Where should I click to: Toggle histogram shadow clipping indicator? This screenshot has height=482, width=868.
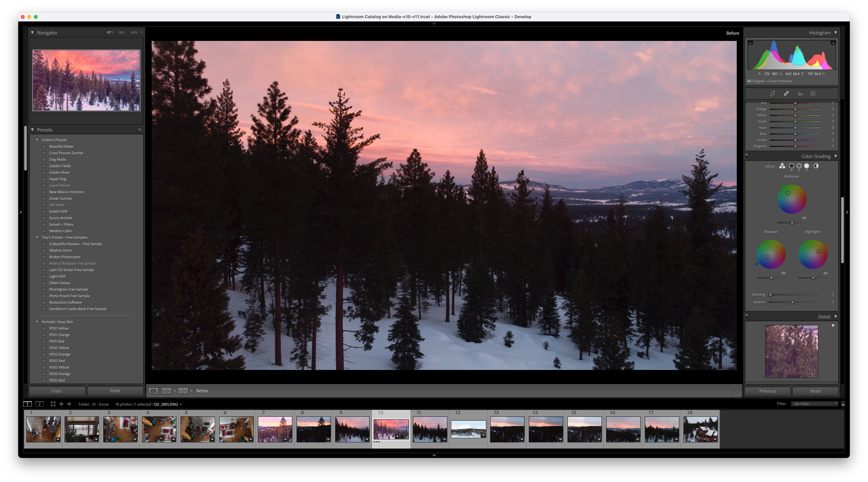(750, 42)
